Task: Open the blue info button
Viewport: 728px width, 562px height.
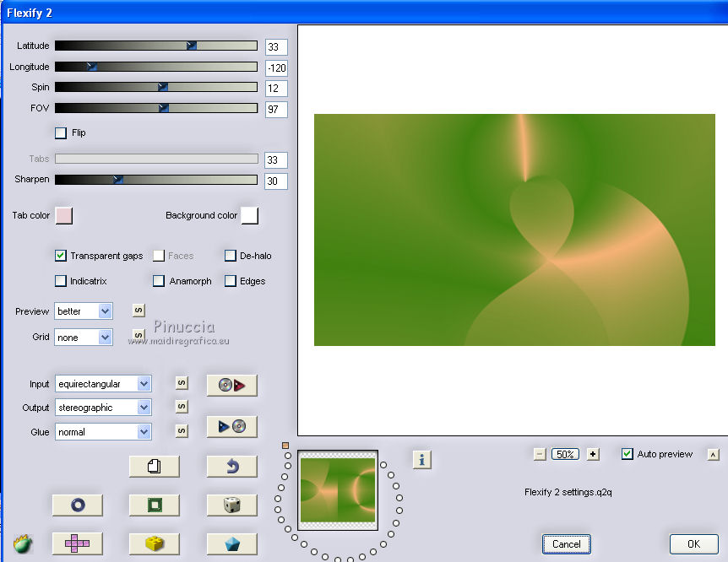Action: (x=421, y=460)
